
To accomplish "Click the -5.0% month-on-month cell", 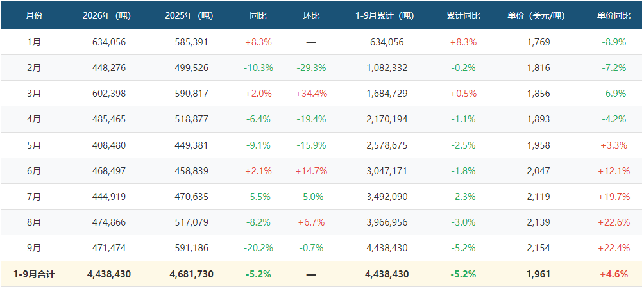I will (x=311, y=197).
